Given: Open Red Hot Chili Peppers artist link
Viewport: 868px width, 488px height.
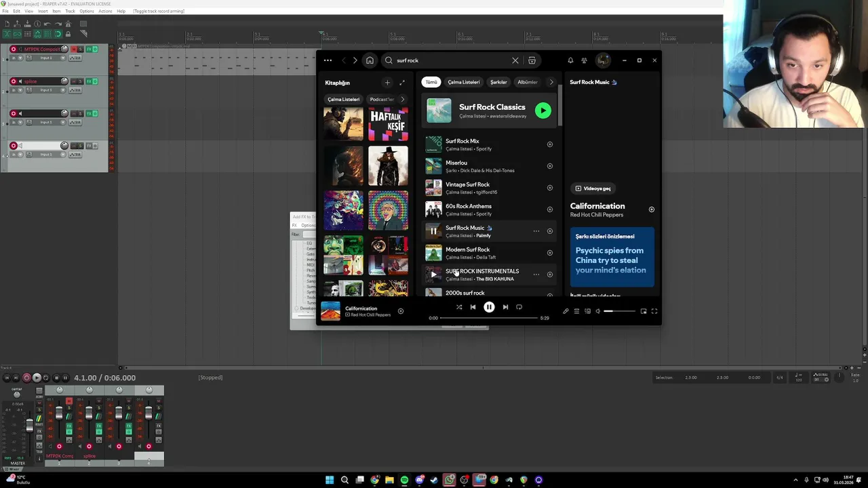Looking at the screenshot, I should click(x=597, y=215).
